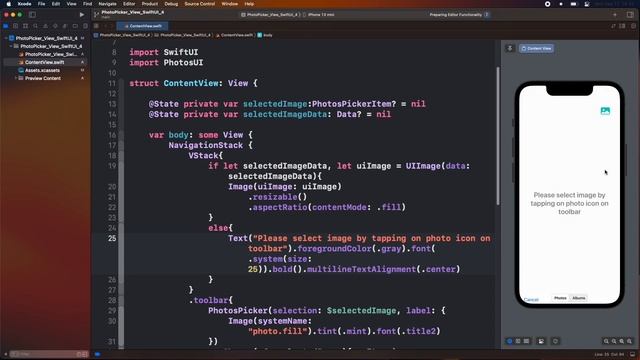Tap the mint photo icon in preview

pos(605,111)
